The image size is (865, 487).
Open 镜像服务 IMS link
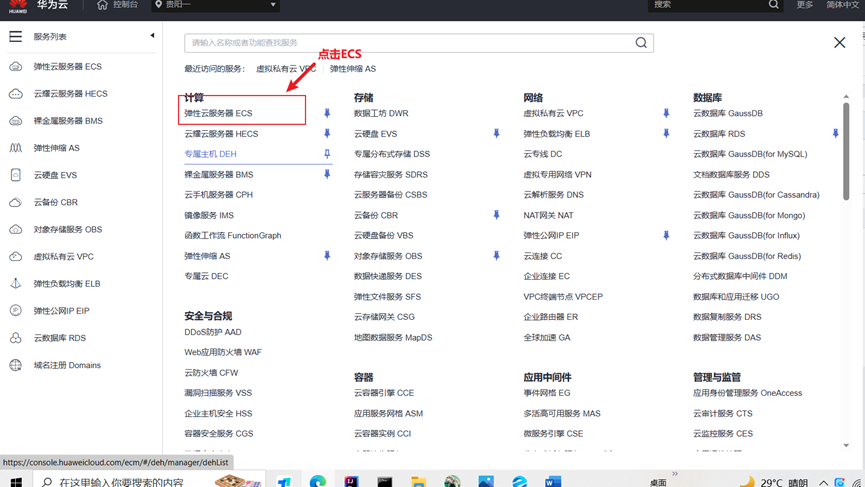[x=209, y=215]
